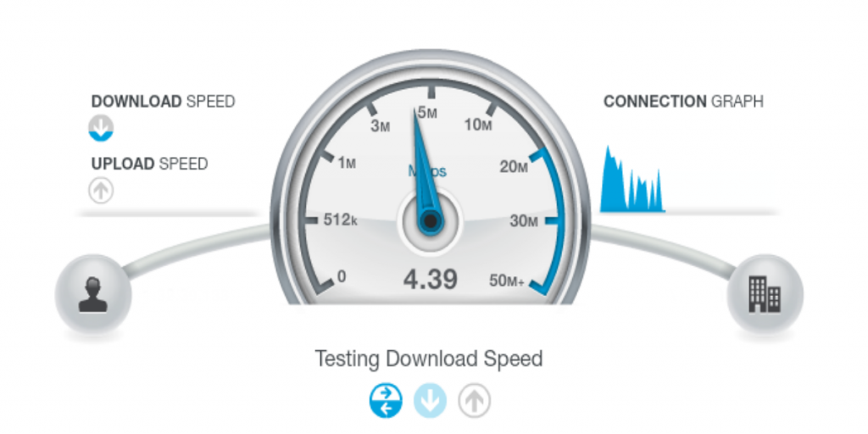Viewport: 868px width, 434px height.
Task: Click the gray upload stage icon
Action: (475, 400)
